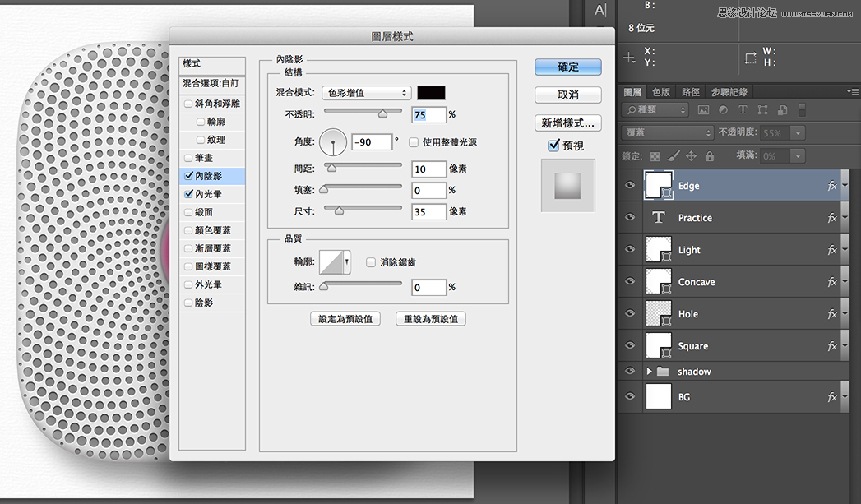This screenshot has height=504, width=861.
Task: Switch to the 色版 channels tab
Action: tap(661, 92)
